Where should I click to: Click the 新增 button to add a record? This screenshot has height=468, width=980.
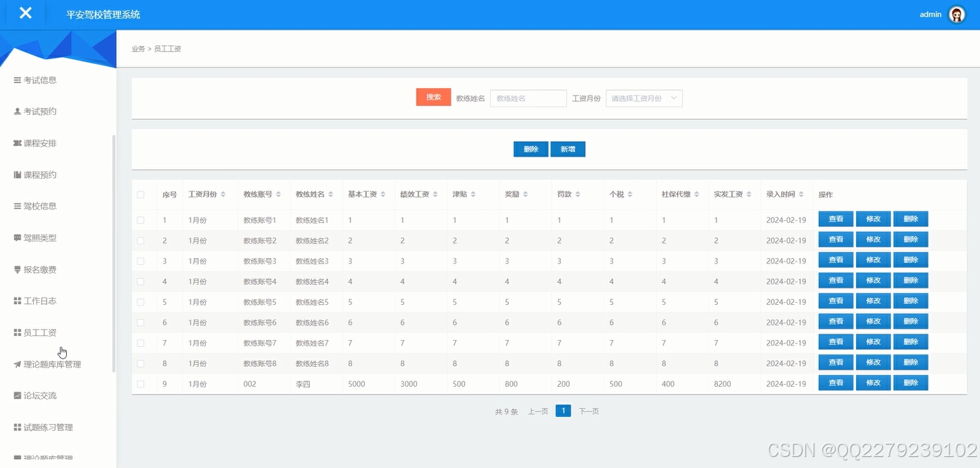[x=568, y=149]
